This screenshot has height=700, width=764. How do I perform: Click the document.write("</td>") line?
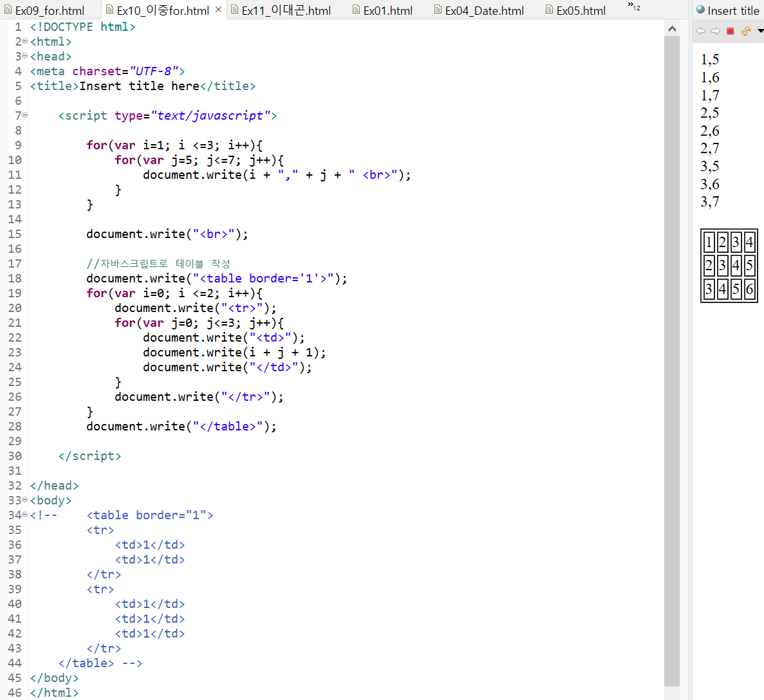[x=228, y=367]
